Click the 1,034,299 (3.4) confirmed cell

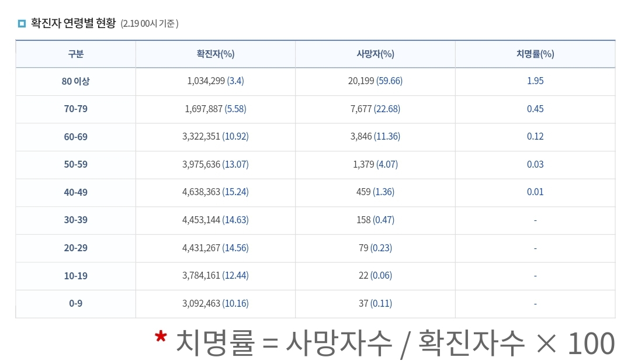click(x=215, y=81)
